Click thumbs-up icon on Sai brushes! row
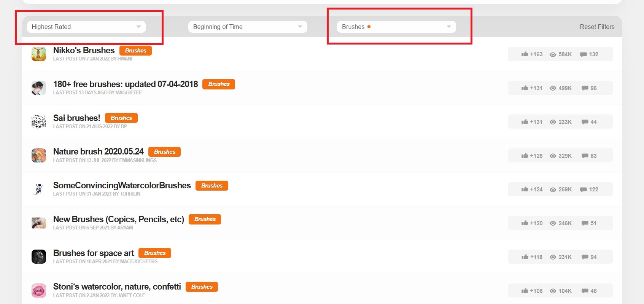644x304 pixels. 525,122
